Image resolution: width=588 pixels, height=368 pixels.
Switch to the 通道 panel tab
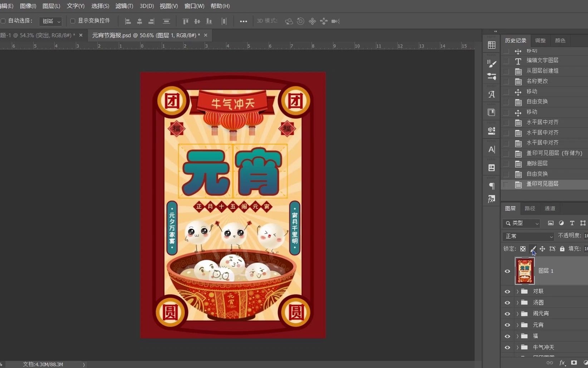(550, 208)
